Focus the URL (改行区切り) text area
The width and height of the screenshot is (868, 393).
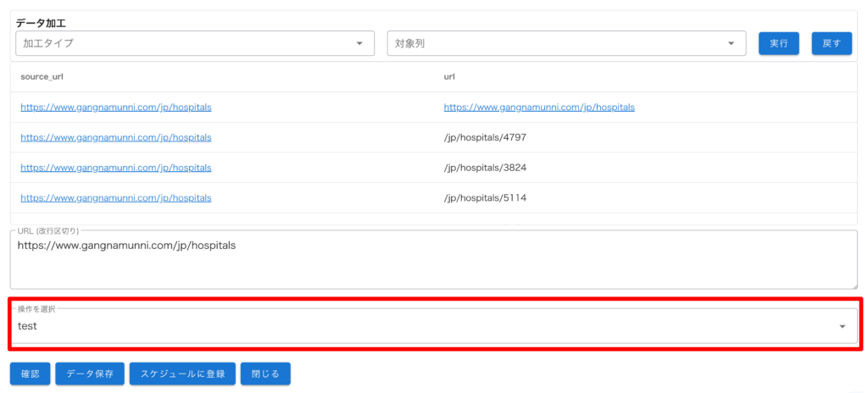[424, 264]
